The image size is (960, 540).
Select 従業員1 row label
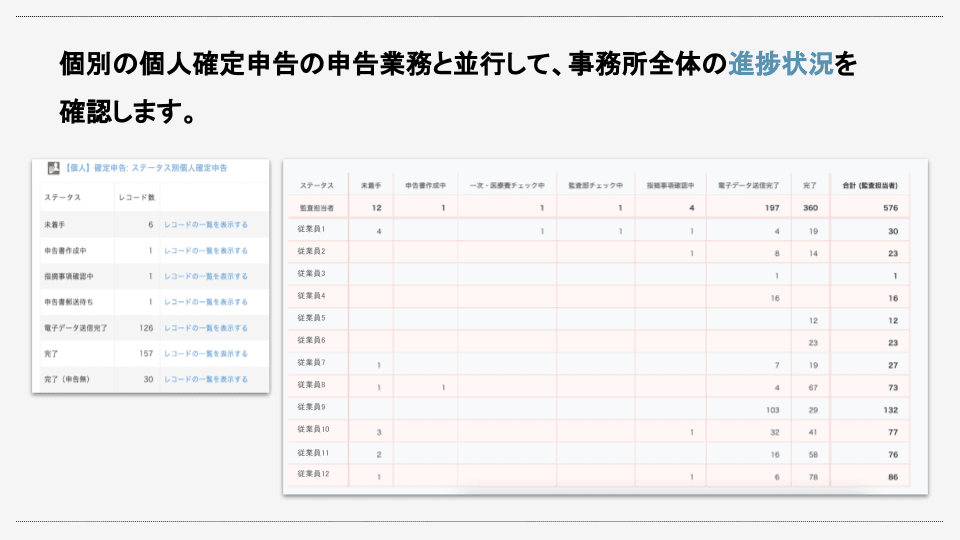coord(312,229)
